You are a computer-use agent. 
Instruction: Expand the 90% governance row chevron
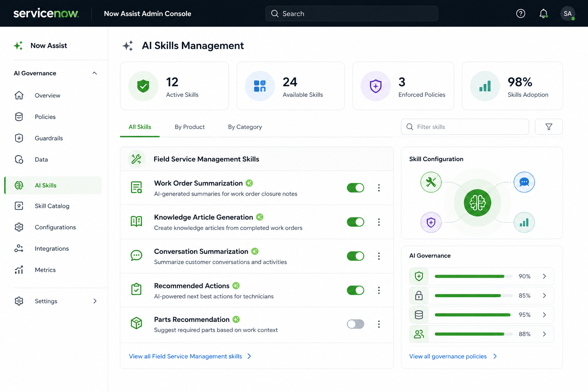[544, 276]
